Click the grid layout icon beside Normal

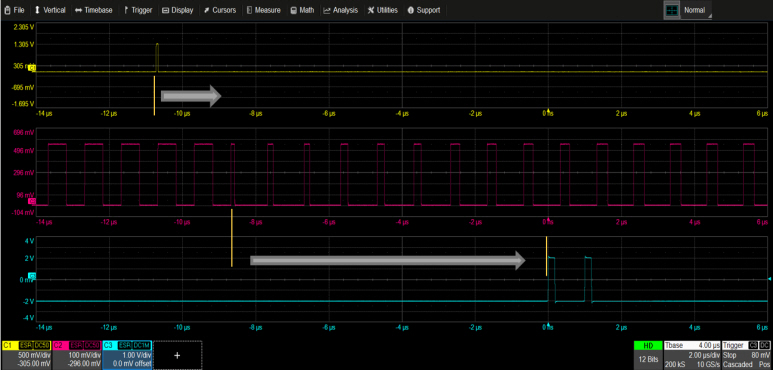671,10
